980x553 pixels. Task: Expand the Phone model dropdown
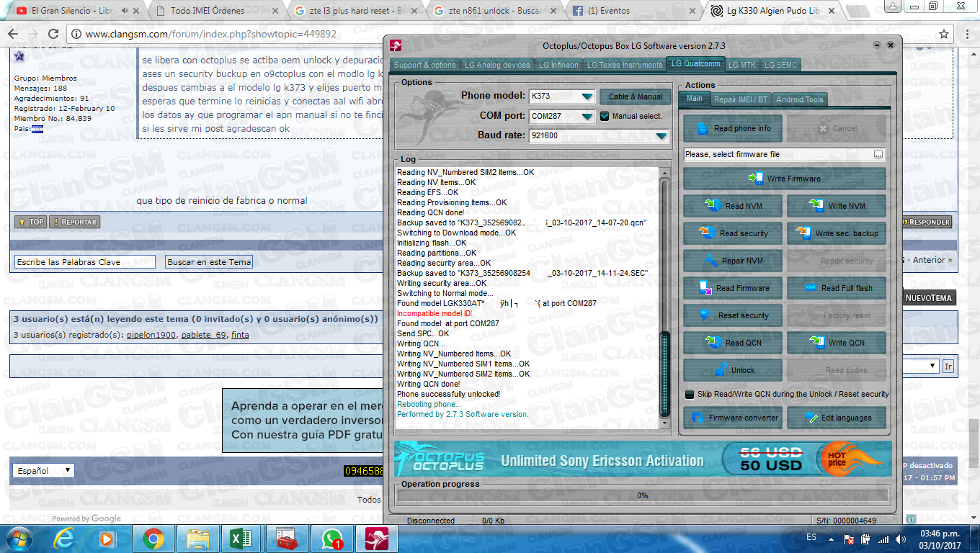point(587,96)
